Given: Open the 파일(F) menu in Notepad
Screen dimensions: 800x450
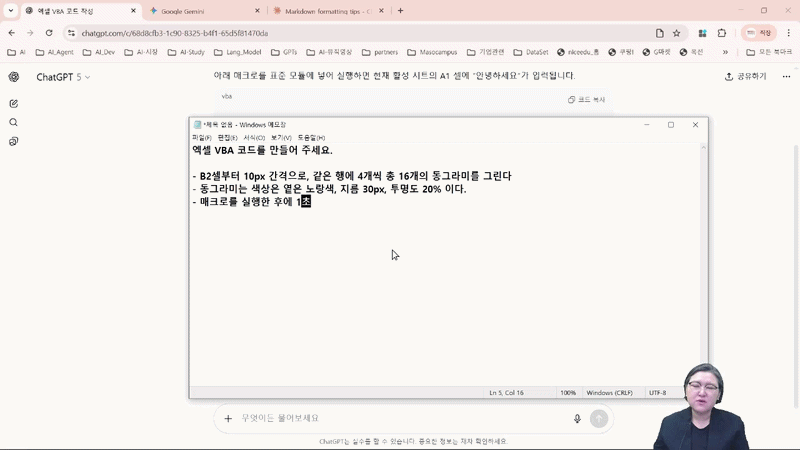Looking at the screenshot, I should pos(201,138).
